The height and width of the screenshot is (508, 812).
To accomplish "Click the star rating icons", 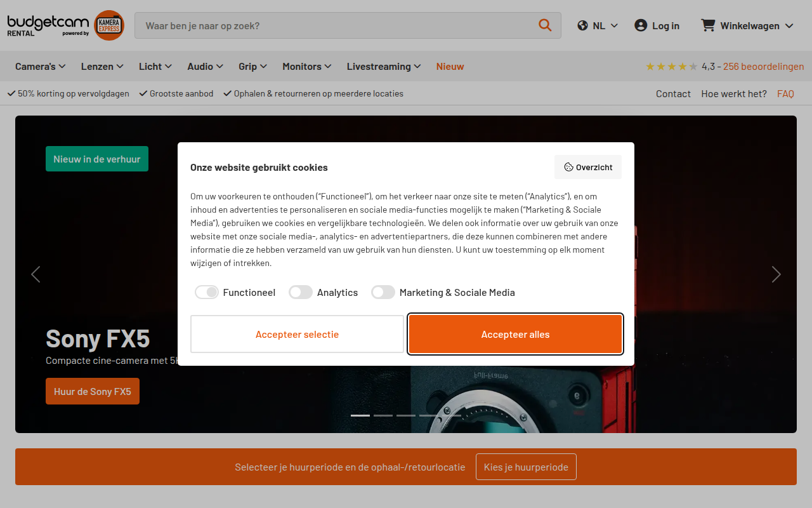I will [672, 67].
